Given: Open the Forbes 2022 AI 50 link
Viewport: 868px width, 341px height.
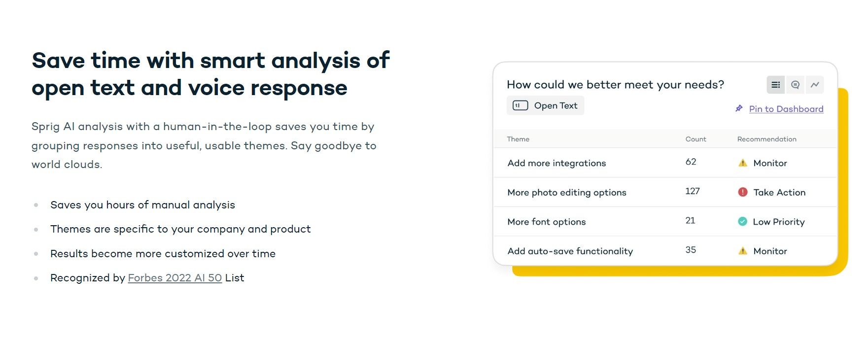Looking at the screenshot, I should [x=175, y=278].
